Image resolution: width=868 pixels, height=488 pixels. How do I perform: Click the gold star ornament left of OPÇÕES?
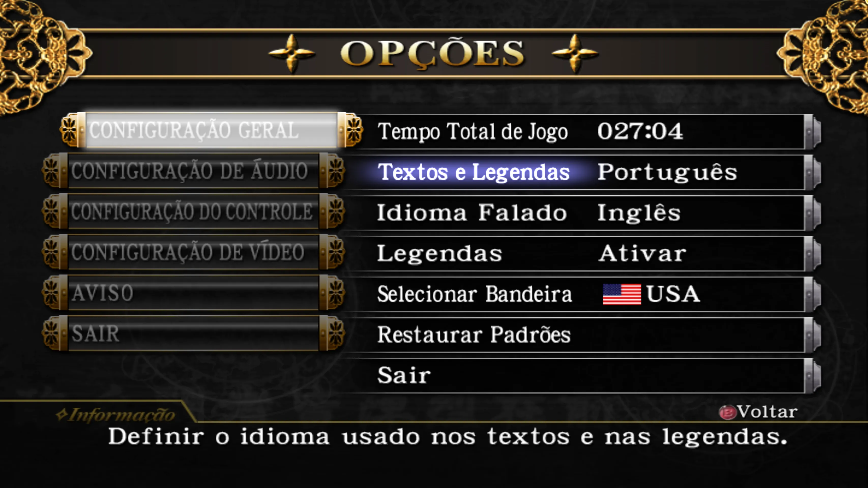[292, 53]
